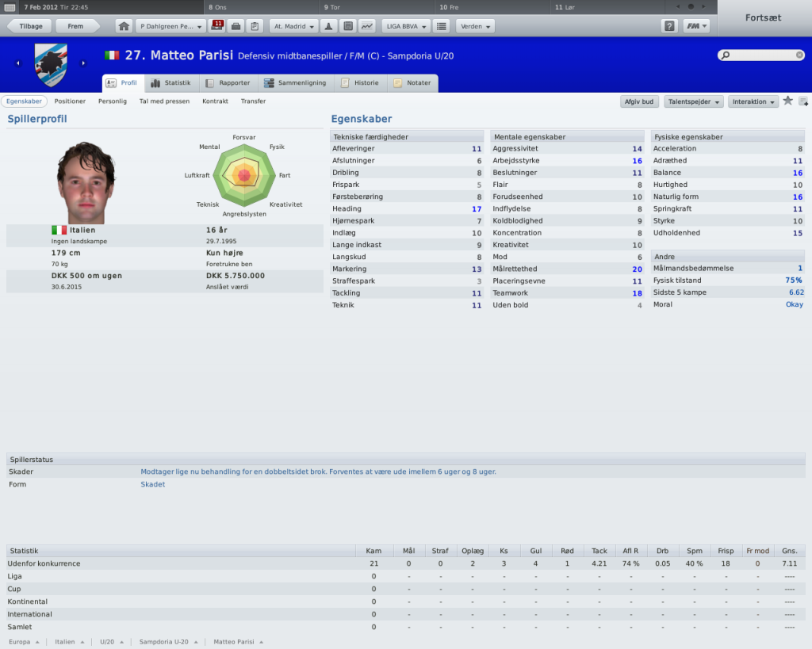The height and width of the screenshot is (649, 812).
Task: Open the Interaktion dropdown menu
Action: click(x=753, y=102)
